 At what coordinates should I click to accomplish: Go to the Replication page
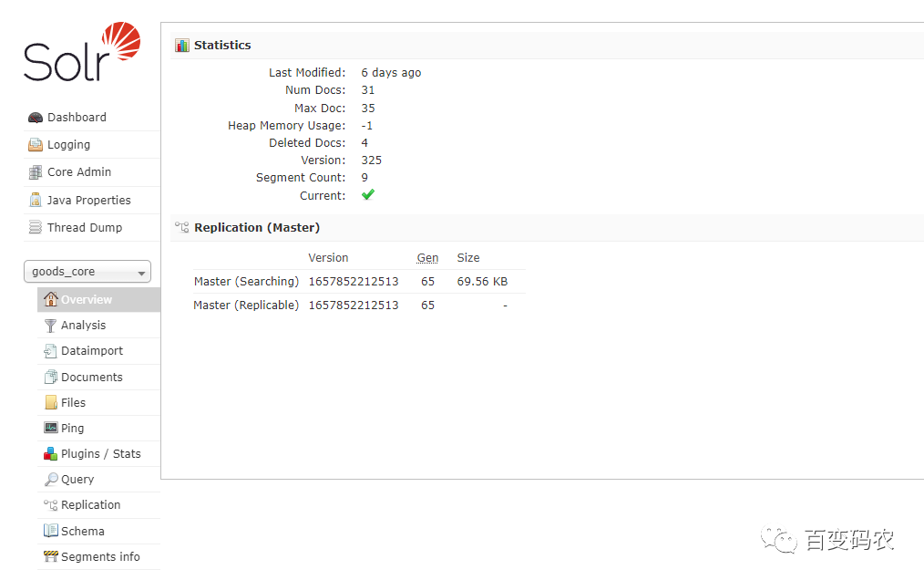(x=91, y=505)
